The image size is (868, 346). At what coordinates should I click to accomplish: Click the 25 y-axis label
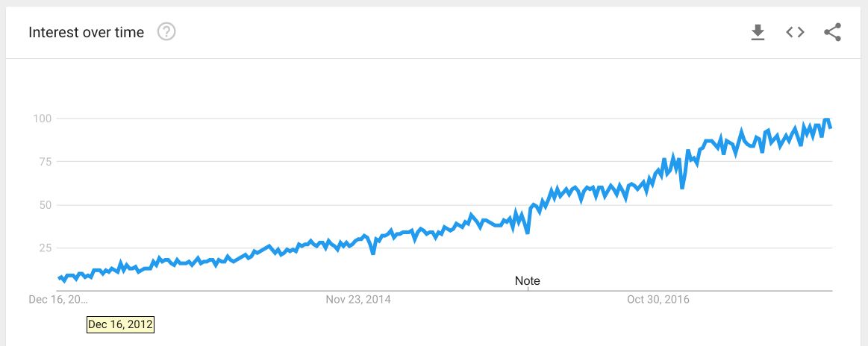(x=43, y=248)
